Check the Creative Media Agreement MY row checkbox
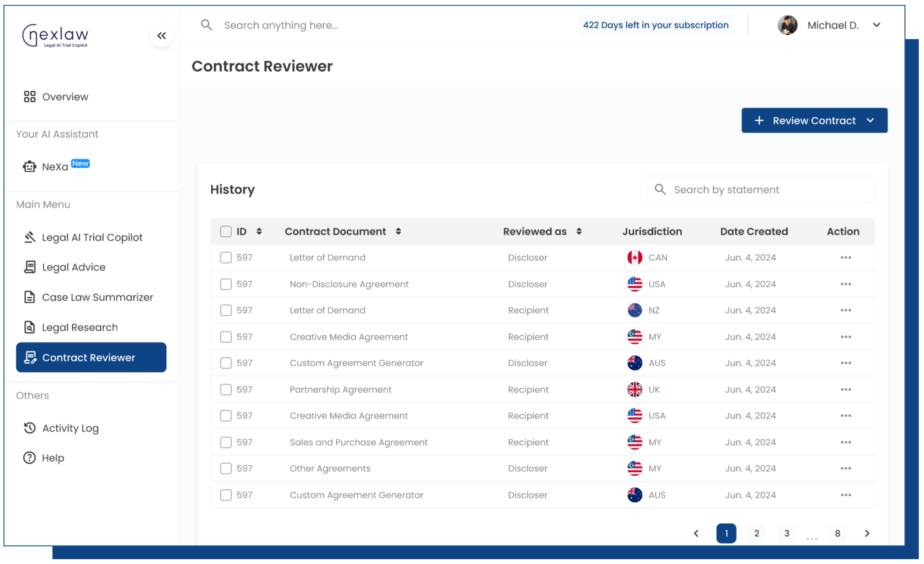Image resolution: width=924 pixels, height=564 pixels. pos(226,337)
